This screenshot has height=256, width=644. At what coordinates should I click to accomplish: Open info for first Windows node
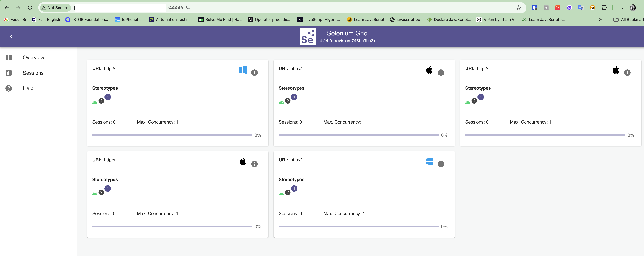pyautogui.click(x=254, y=73)
